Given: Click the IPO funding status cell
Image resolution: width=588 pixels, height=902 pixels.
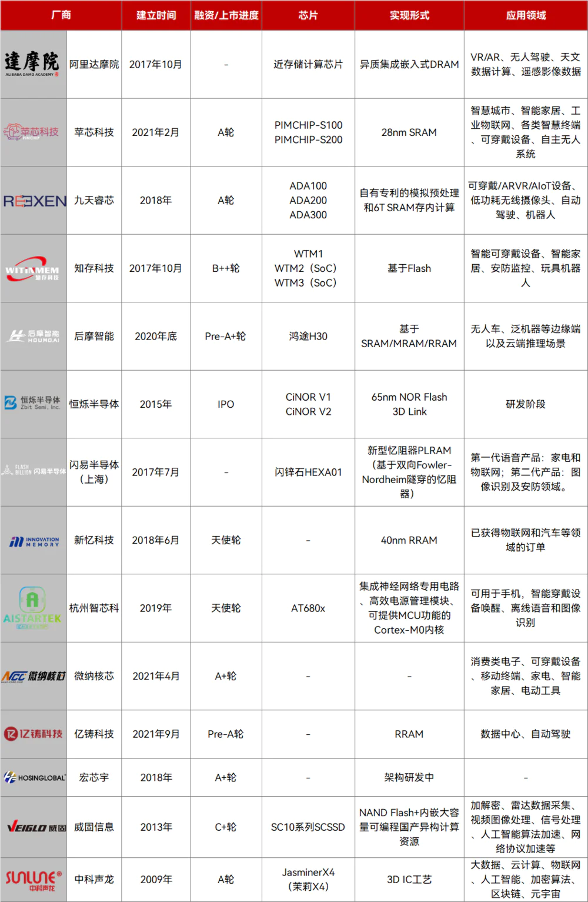Looking at the screenshot, I should pos(226,404).
